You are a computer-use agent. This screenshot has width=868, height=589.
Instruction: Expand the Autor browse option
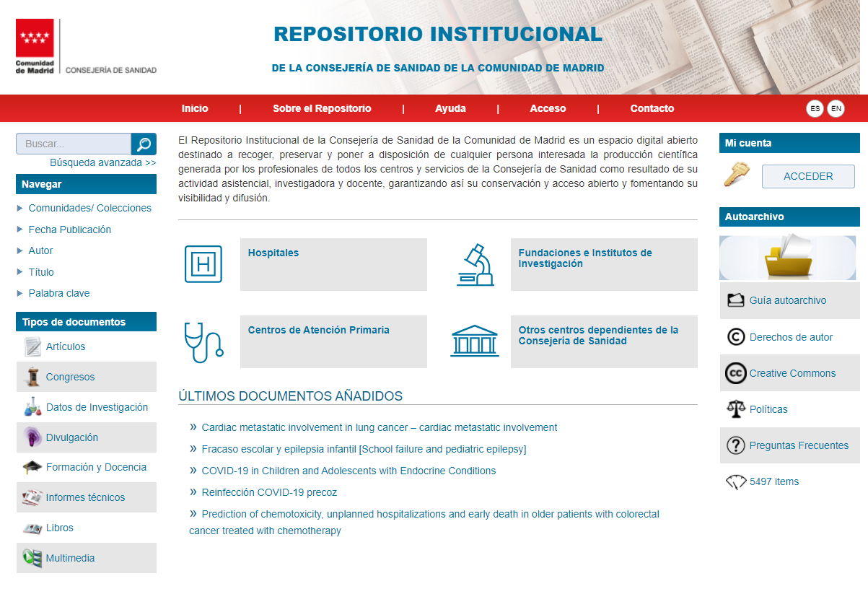[x=40, y=250]
